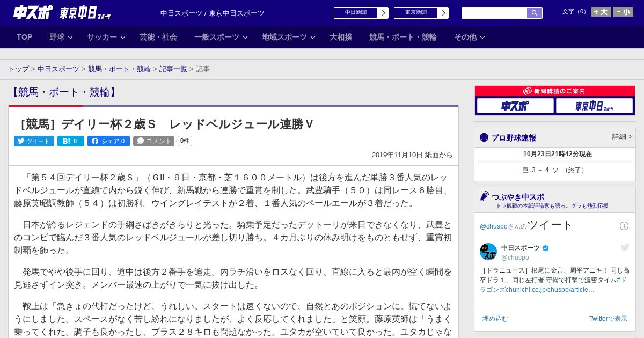Viewport: 644px width, 338px height.
Task: Share article with Facebook シェア button
Action: click(x=108, y=141)
